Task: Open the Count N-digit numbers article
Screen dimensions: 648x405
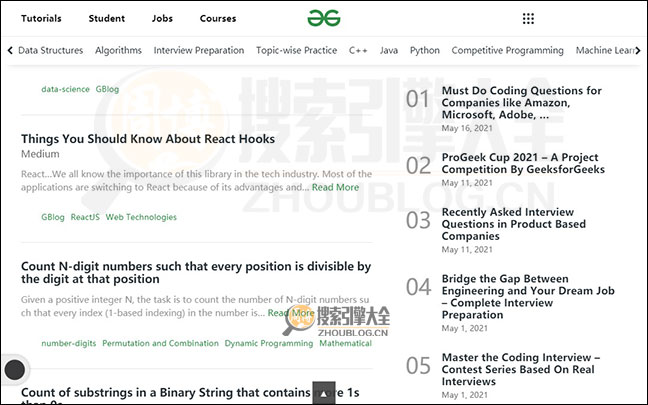Action: click(x=196, y=272)
